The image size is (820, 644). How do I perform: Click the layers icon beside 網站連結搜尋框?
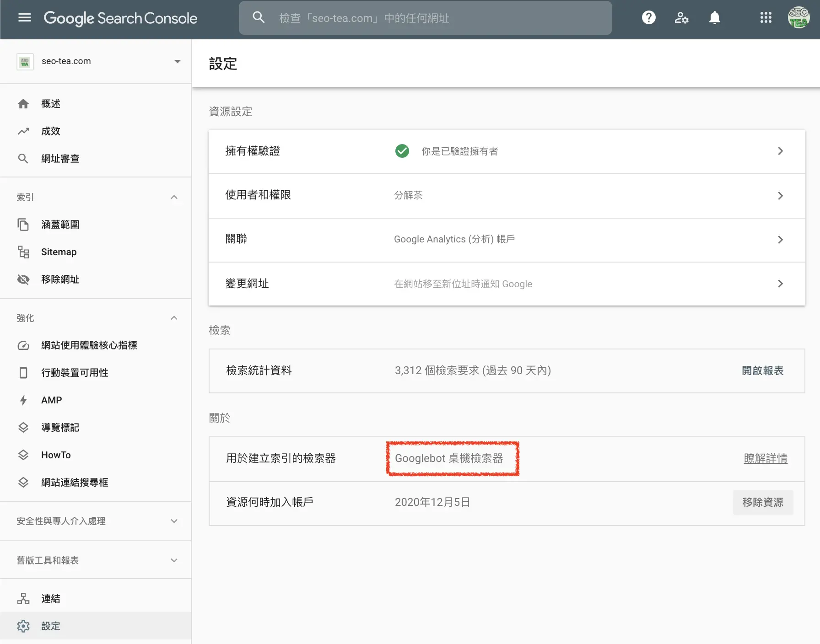23,483
